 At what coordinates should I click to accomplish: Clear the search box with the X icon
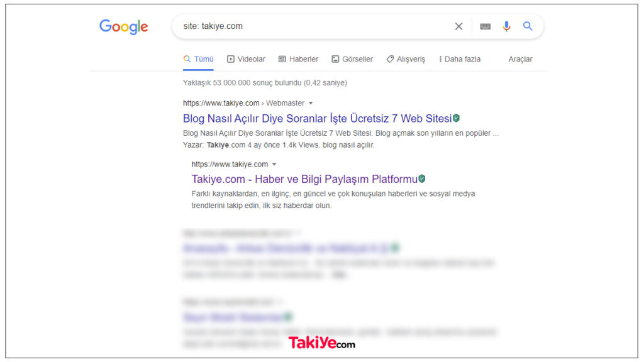point(458,26)
